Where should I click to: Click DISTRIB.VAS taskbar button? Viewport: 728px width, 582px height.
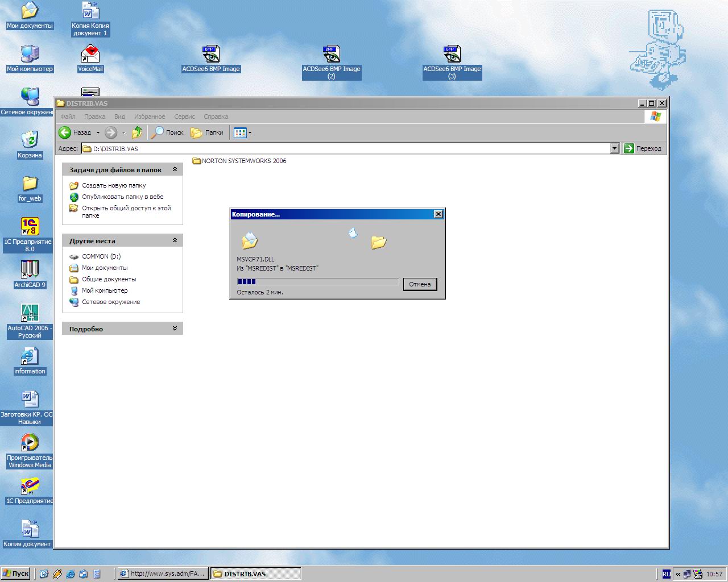(x=255, y=573)
